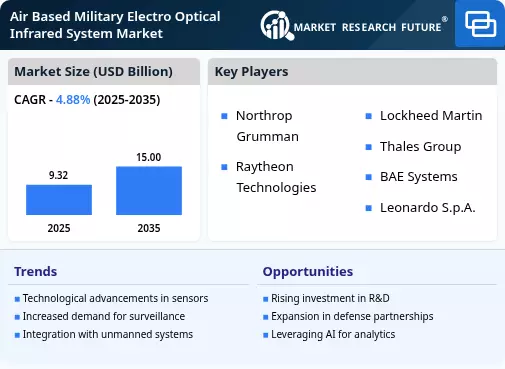Select Raytheon Technologies in key players
The height and width of the screenshot is (369, 505).
[276, 177]
